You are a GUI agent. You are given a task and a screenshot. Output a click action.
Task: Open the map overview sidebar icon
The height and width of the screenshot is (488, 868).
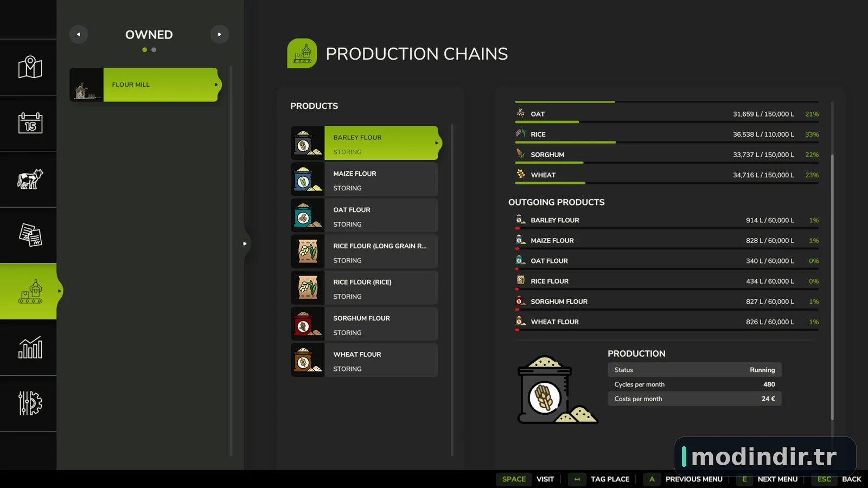click(30, 67)
